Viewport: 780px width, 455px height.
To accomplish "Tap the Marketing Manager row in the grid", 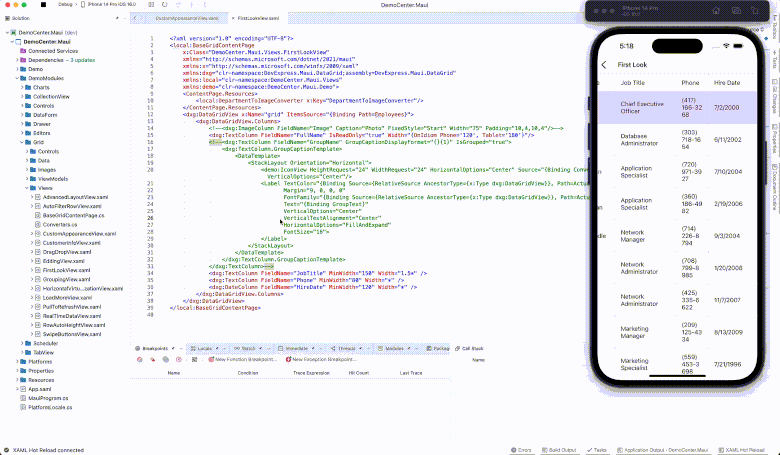I will (x=677, y=332).
